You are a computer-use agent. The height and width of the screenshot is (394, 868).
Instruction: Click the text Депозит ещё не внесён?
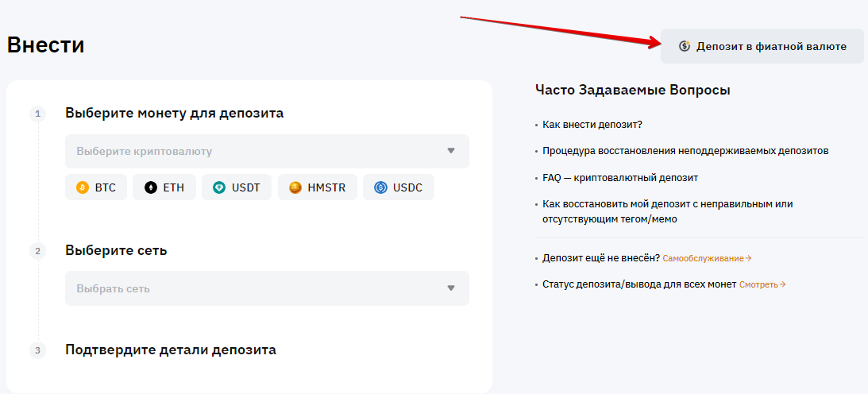click(601, 258)
